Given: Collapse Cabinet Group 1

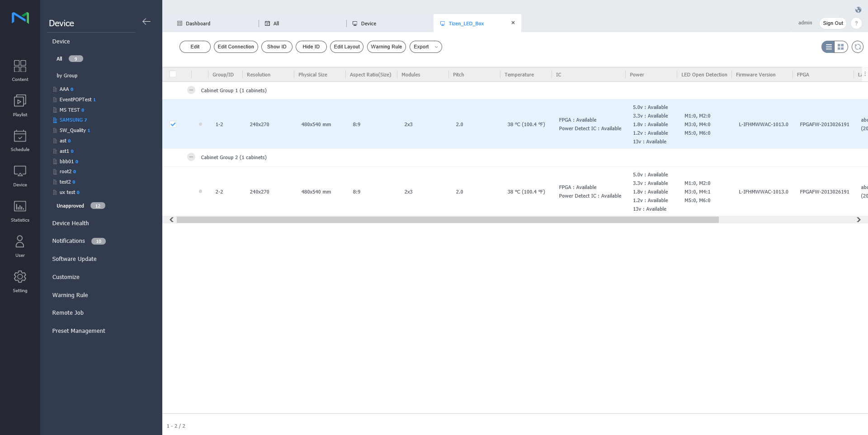Looking at the screenshot, I should click(x=191, y=90).
